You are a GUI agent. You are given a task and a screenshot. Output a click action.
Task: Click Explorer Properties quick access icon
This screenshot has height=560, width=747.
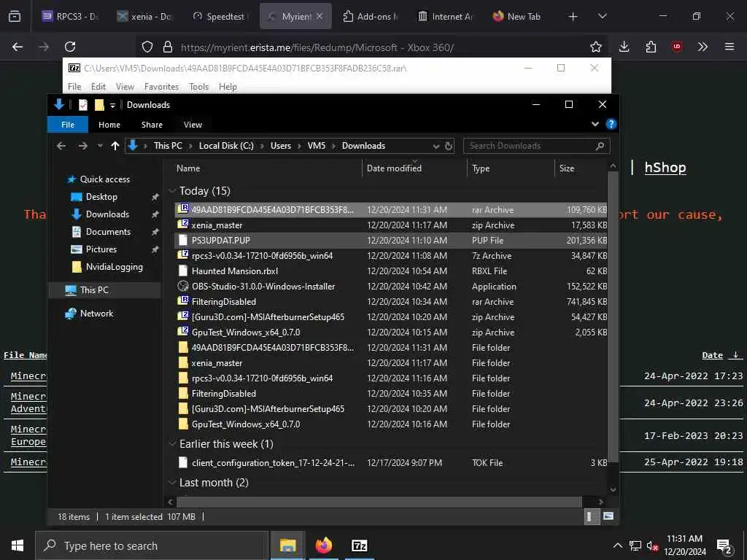83,105
